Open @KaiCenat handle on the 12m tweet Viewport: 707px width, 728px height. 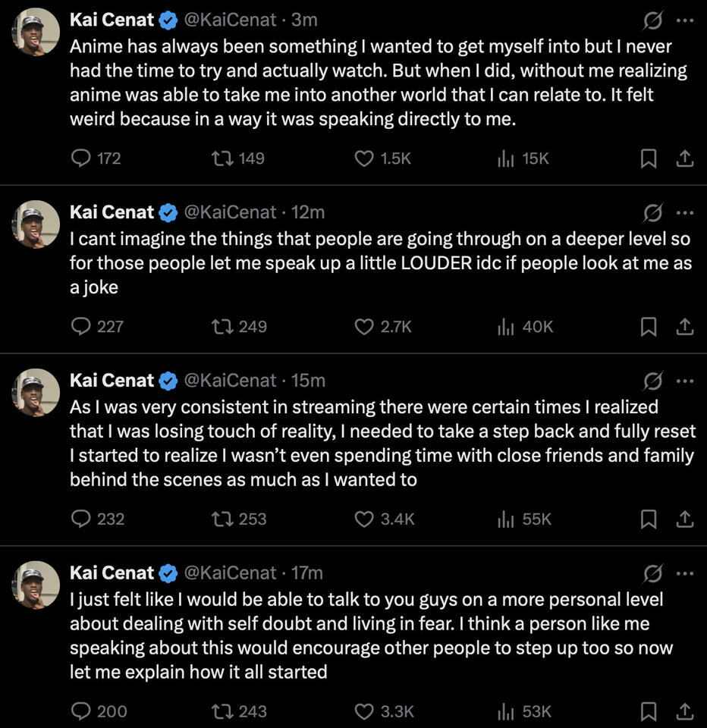point(231,212)
